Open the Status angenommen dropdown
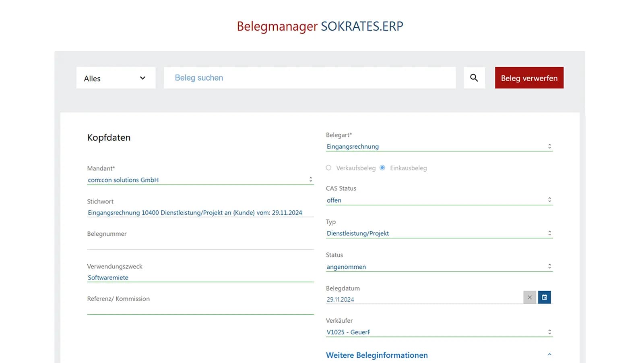 (x=439, y=267)
